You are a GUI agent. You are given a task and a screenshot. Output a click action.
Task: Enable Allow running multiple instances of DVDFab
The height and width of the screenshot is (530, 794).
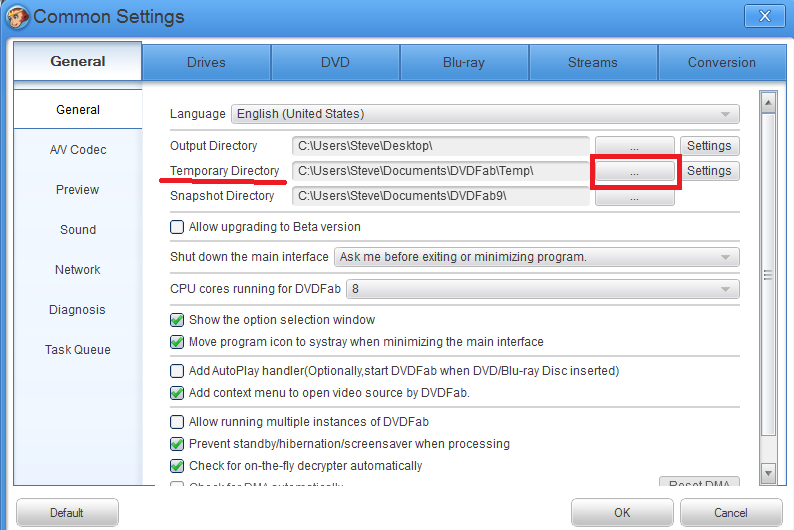click(177, 422)
